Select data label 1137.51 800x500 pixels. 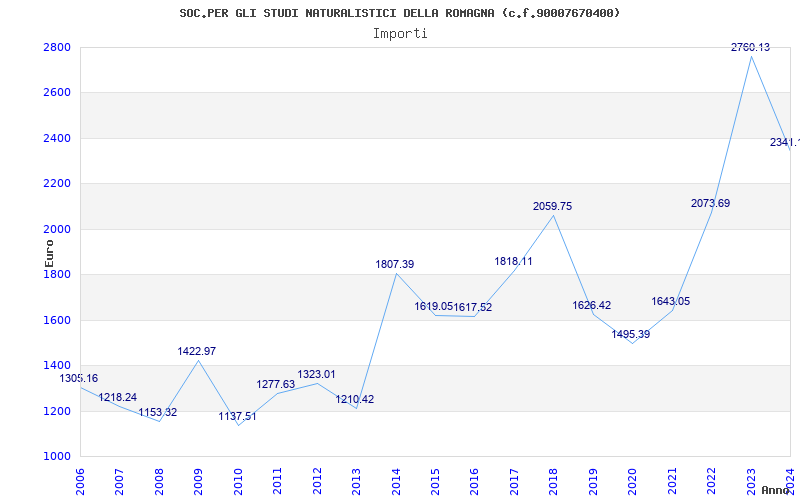pos(237,416)
